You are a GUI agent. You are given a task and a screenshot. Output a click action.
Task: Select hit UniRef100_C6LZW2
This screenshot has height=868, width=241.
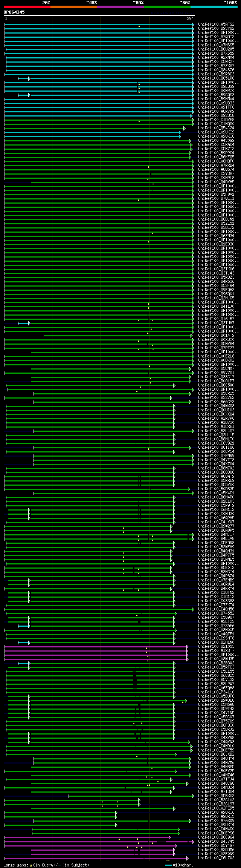tap(216, 858)
